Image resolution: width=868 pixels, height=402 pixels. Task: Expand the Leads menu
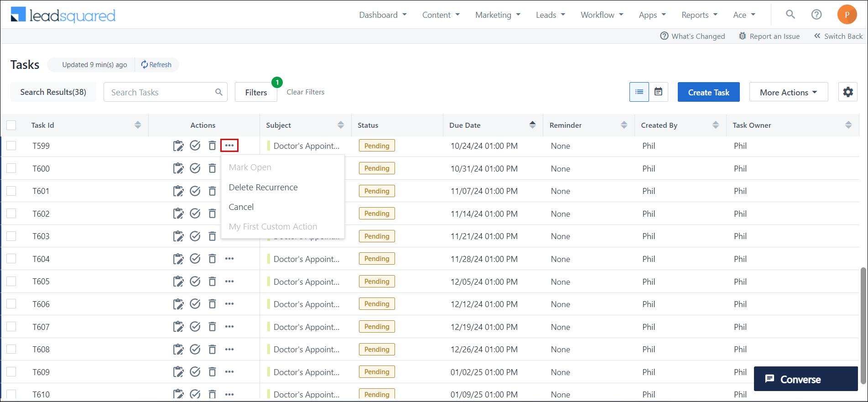pos(551,15)
